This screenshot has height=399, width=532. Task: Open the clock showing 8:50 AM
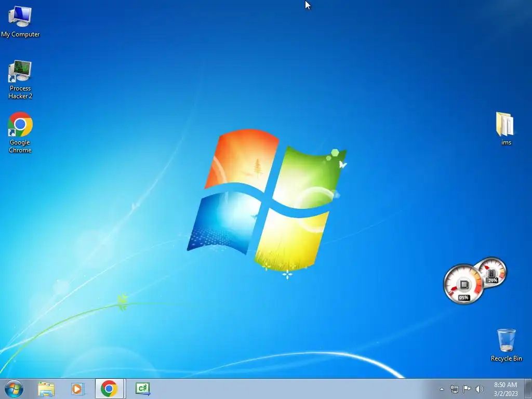(x=506, y=389)
